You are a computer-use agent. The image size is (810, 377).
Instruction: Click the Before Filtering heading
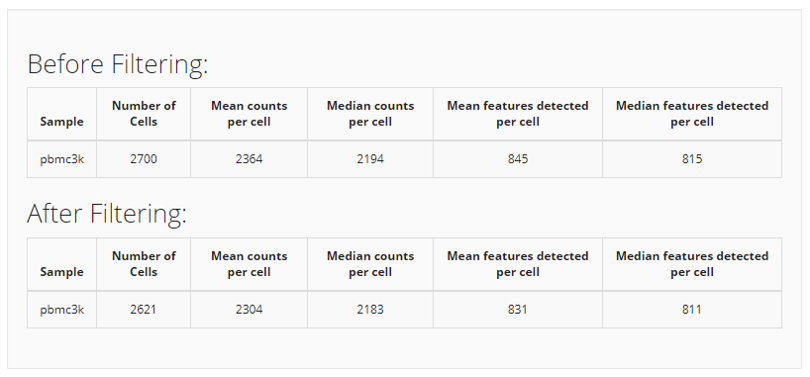coord(117,65)
